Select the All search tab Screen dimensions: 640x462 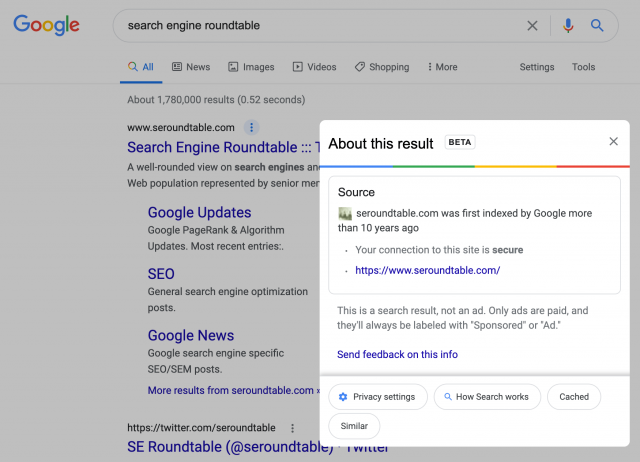(141, 67)
